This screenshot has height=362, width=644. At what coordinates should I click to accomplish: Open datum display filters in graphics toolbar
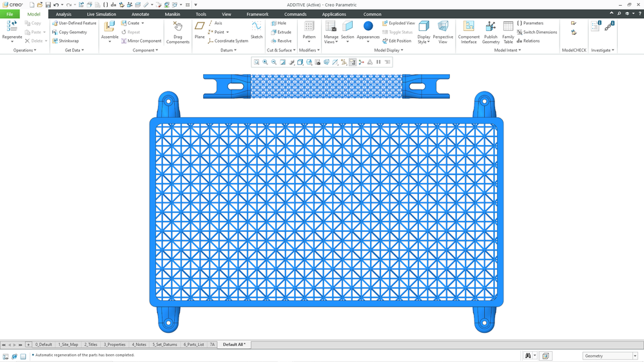(x=344, y=62)
